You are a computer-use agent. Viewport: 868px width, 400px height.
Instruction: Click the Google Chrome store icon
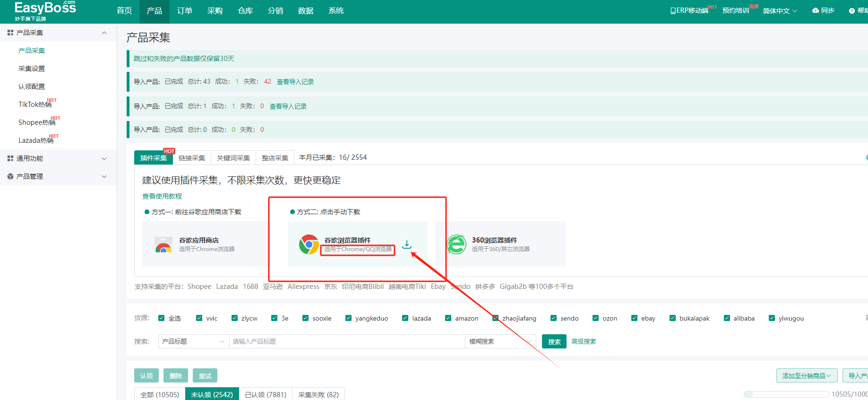tap(163, 244)
